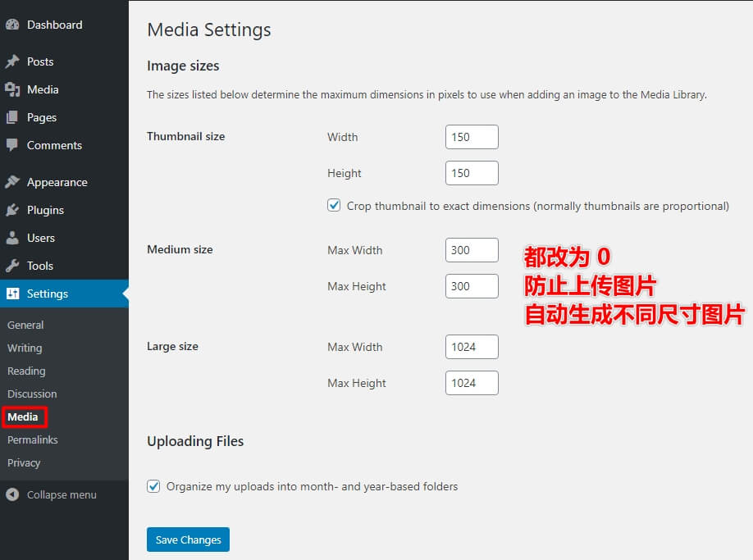Screen dimensions: 753x560
Task: Click the Tools wrench icon
Action: point(12,266)
